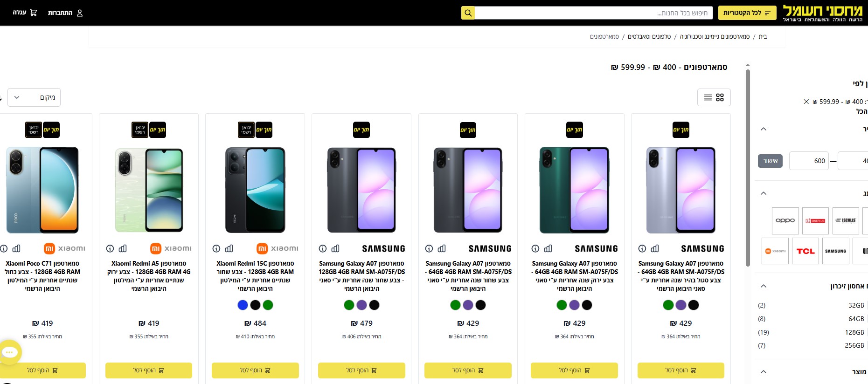Collapse the brand logos filter section
868x384 pixels.
(764, 193)
